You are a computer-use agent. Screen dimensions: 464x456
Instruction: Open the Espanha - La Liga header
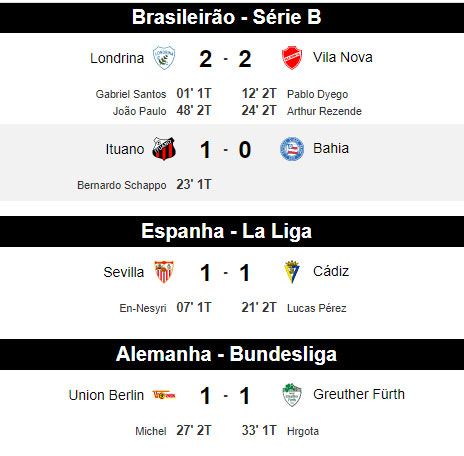226,231
